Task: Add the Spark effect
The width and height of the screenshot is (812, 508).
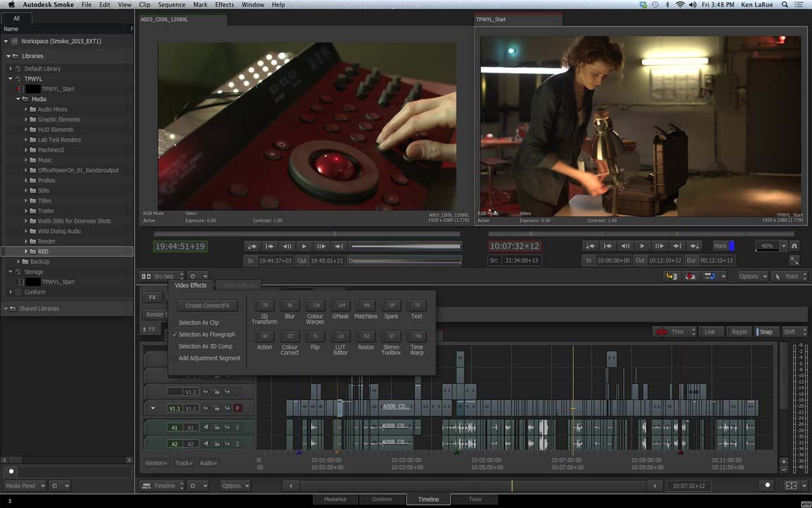Action: (x=391, y=306)
